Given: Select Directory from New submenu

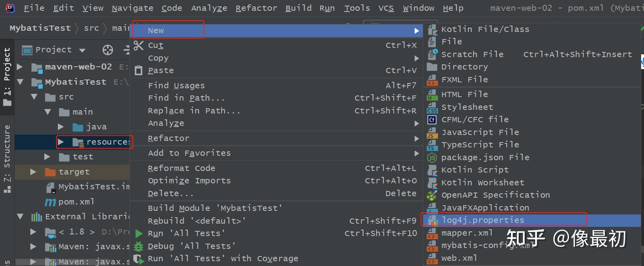Looking at the screenshot, I should 532,67.
